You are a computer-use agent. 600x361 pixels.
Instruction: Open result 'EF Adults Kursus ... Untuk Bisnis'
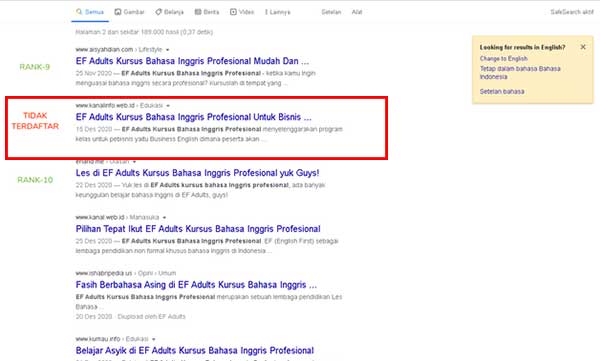tap(194, 117)
